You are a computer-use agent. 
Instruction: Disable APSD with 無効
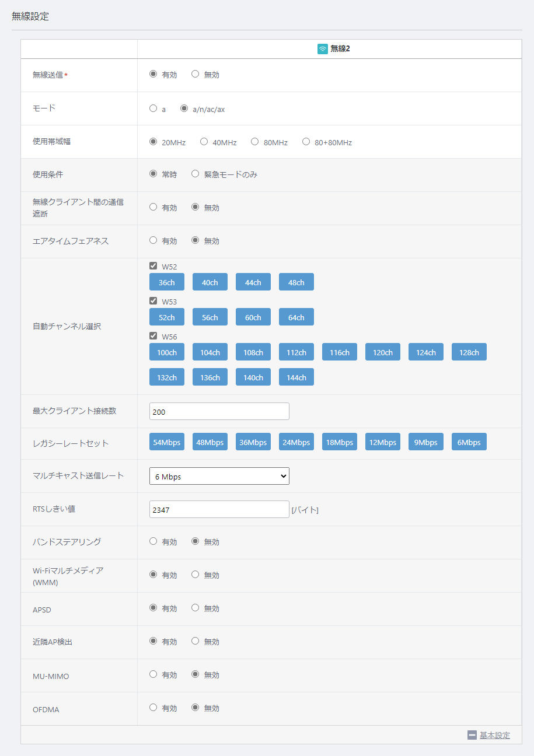(196, 608)
